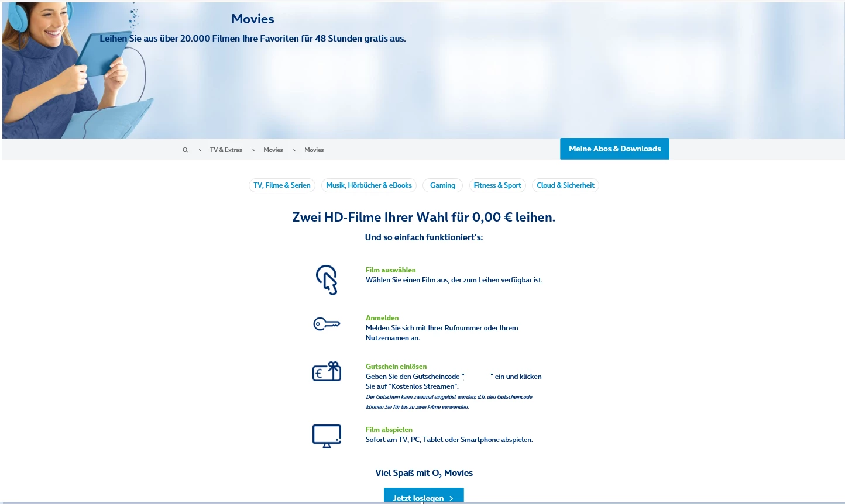Open the first Movies breadcrumb link
Image resolution: width=845 pixels, height=504 pixels.
click(273, 150)
